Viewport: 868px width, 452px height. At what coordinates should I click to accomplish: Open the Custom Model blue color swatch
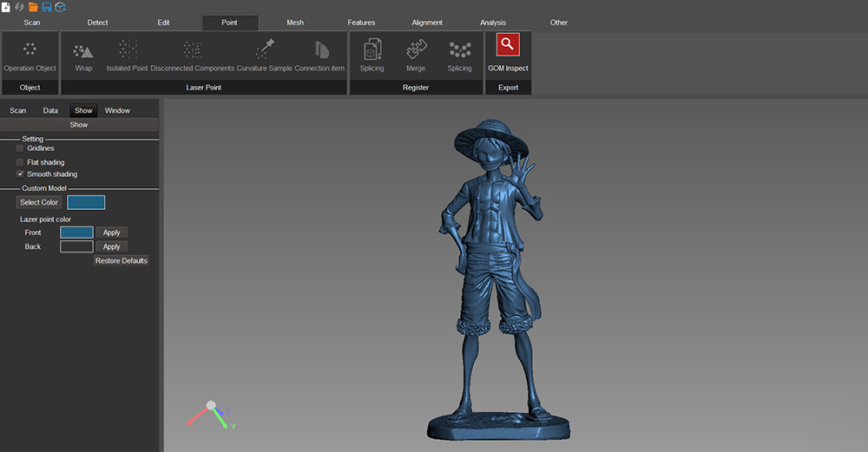[86, 202]
